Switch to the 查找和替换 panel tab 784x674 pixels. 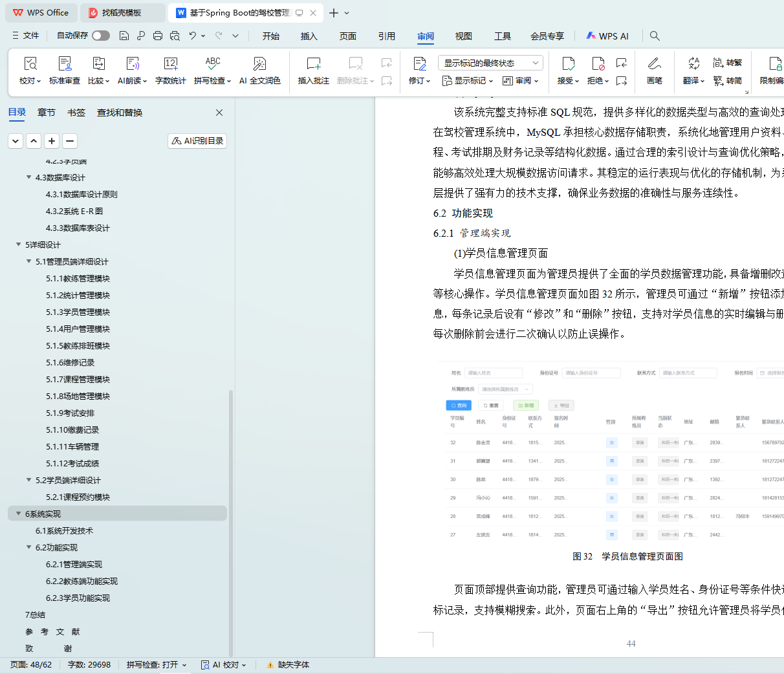[x=119, y=113]
